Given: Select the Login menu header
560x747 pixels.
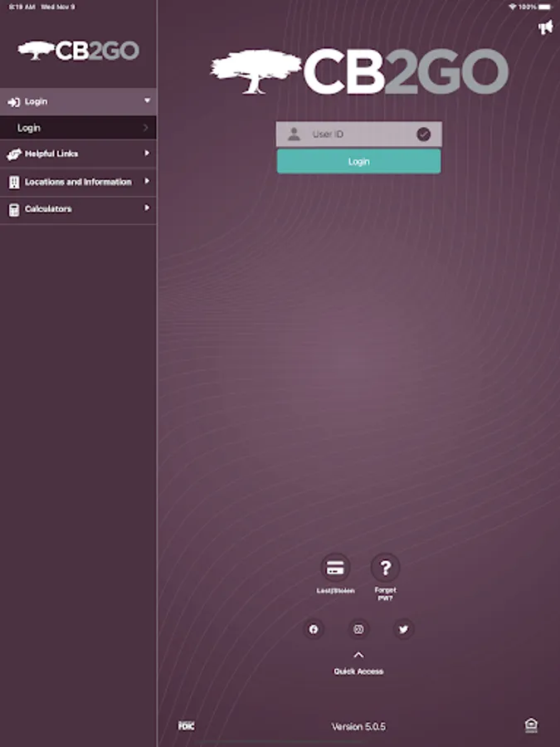Looking at the screenshot, I should pyautogui.click(x=78, y=101).
